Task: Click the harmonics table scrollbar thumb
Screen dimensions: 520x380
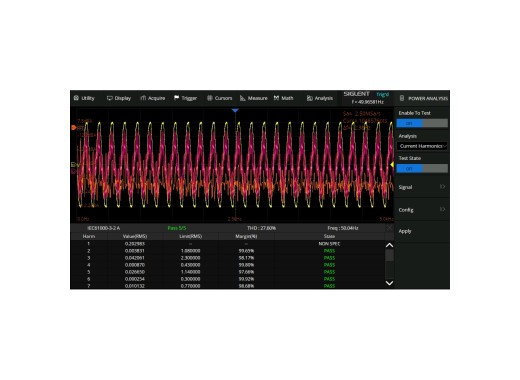Action: [389, 255]
